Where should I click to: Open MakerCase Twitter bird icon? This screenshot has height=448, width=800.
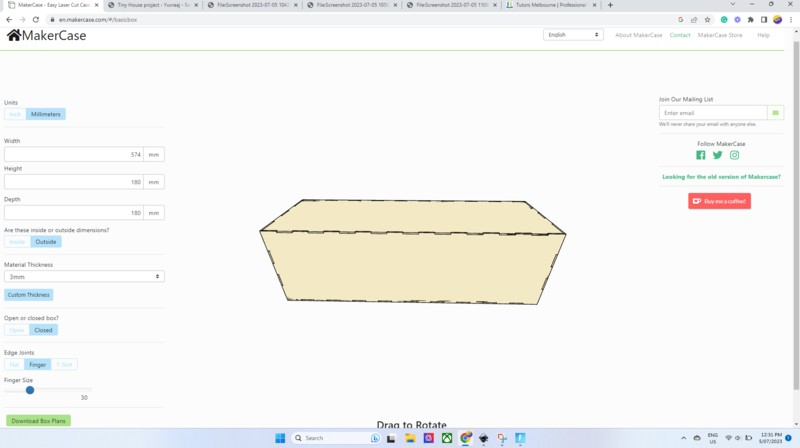coord(717,155)
